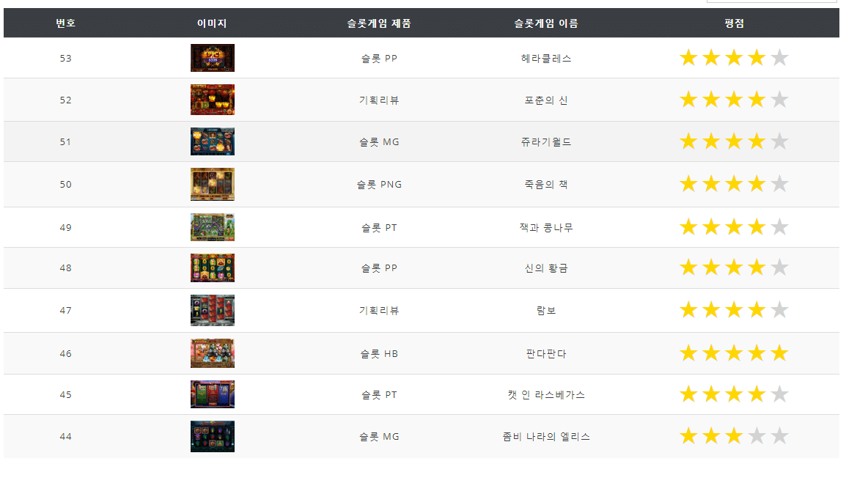Screen dimensions: 868x483
Task: Click the 슬롯게임 이름 column header
Action: click(546, 23)
